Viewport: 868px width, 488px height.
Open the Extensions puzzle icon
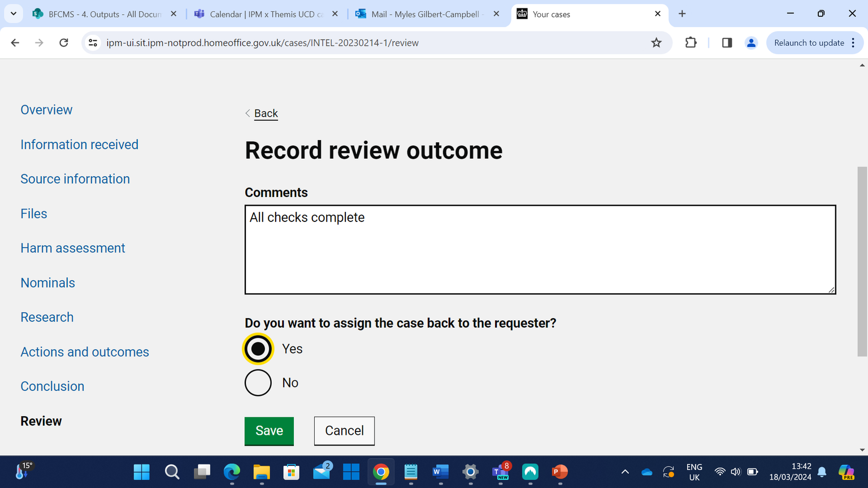(691, 43)
